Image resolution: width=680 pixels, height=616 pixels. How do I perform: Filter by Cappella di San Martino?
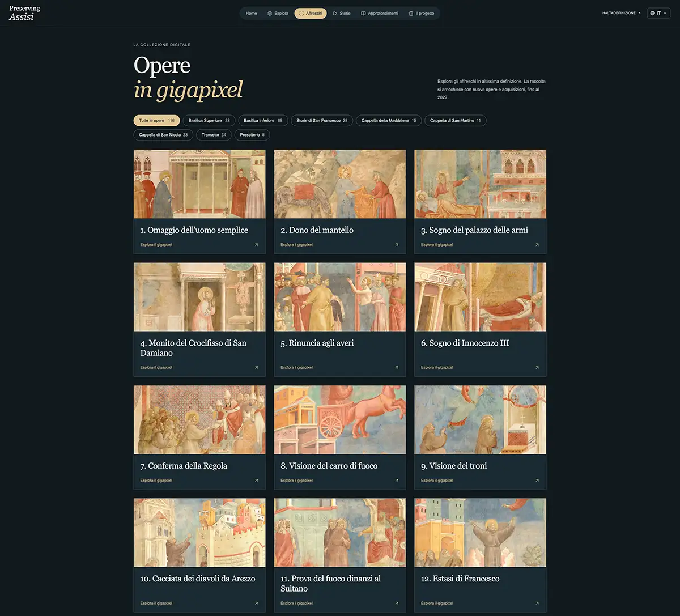coord(456,121)
